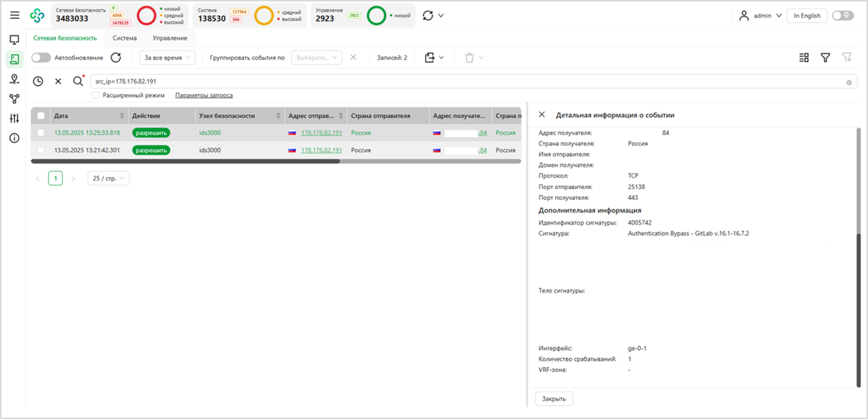Expand the За все время period dropdown
This screenshot has width=868, height=419.
[167, 58]
